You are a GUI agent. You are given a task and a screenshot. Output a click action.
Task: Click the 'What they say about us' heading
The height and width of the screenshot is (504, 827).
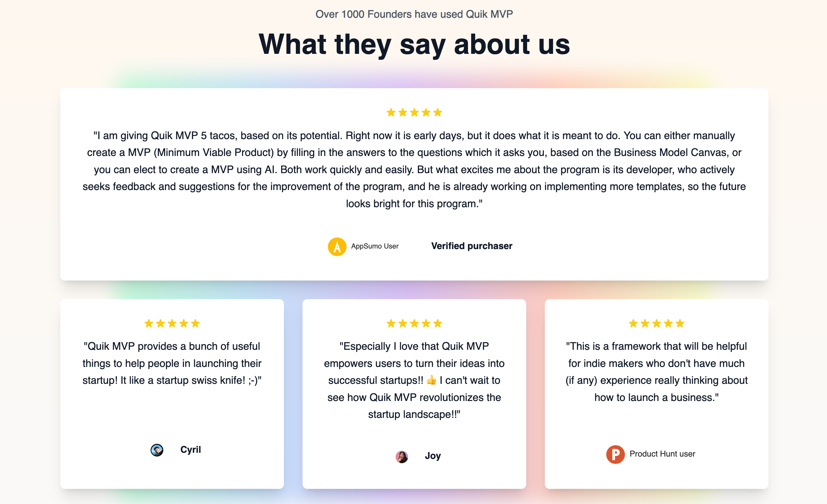click(414, 44)
